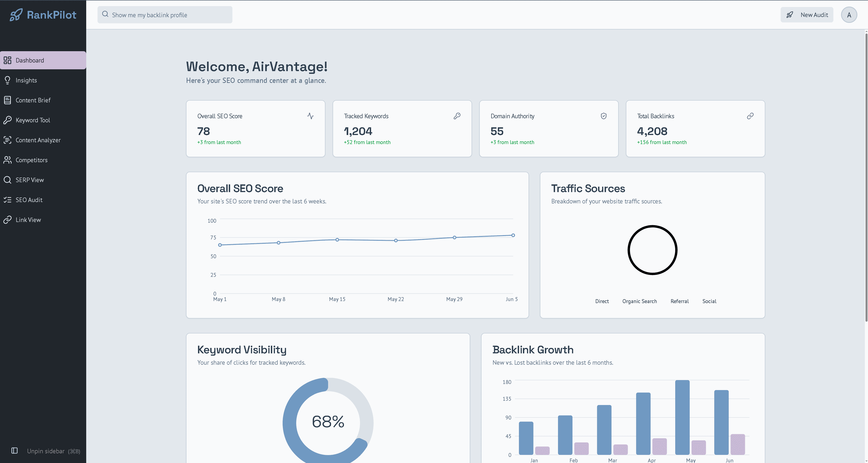The width and height of the screenshot is (868, 463).
Task: Open the Dashboard menu item
Action: pos(43,60)
